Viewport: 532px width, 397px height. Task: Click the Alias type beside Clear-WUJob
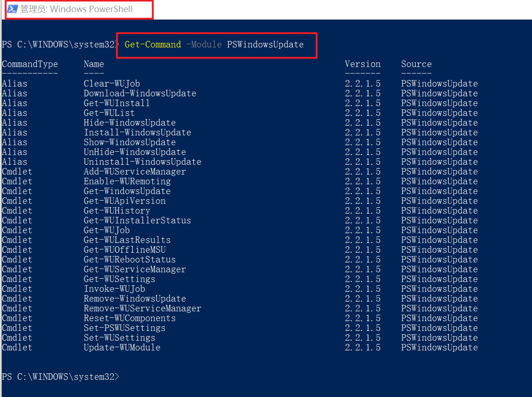[x=14, y=83]
